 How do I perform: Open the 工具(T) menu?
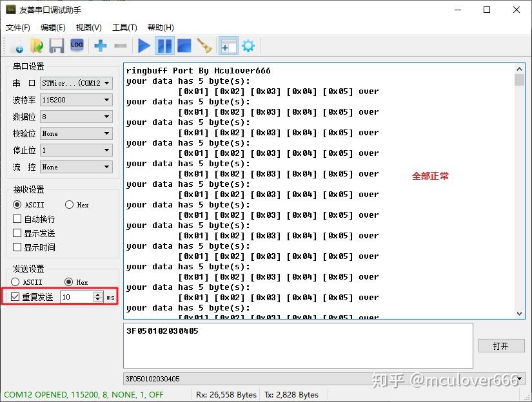pyautogui.click(x=124, y=27)
